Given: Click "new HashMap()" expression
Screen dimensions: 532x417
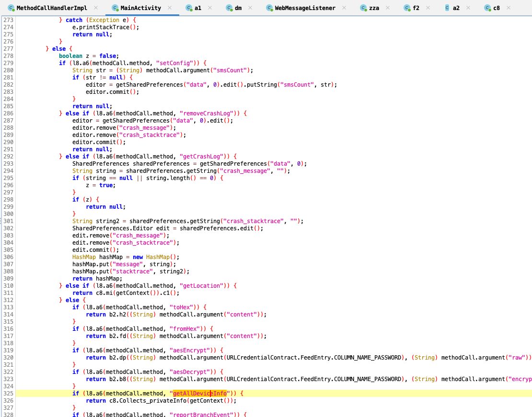Looking at the screenshot, I should tap(156, 257).
